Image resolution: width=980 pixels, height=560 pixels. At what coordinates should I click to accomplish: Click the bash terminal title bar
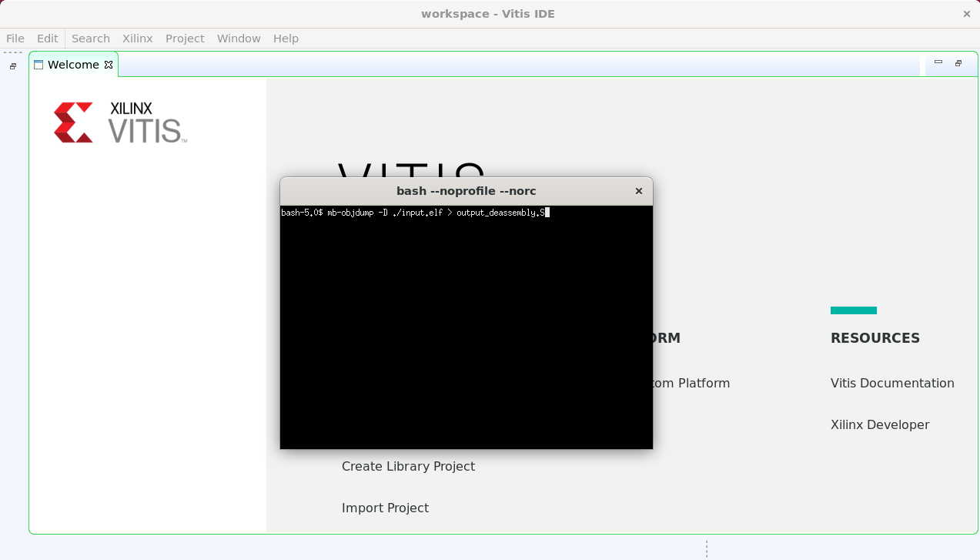(x=466, y=191)
